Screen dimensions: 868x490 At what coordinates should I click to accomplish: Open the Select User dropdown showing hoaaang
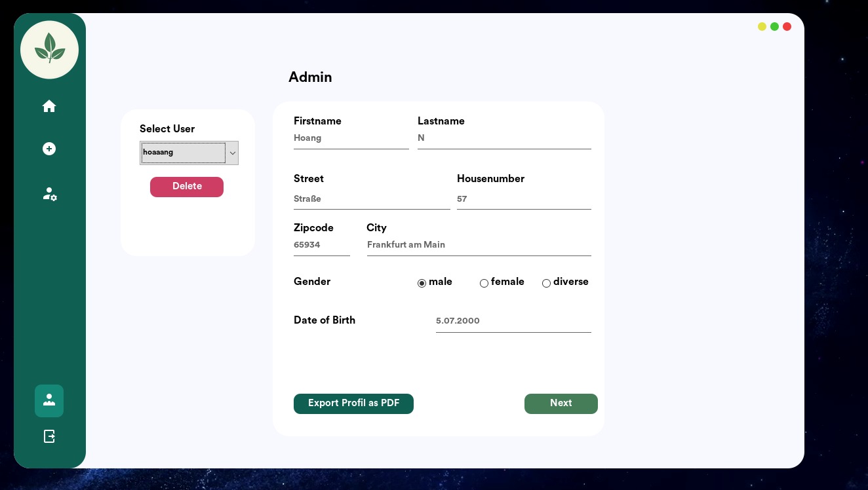189,153
